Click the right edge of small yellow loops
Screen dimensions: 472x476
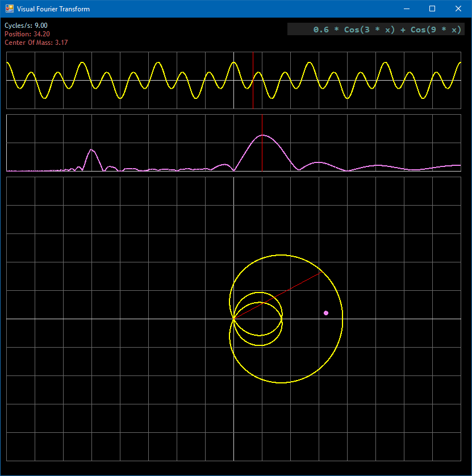click(x=282, y=319)
